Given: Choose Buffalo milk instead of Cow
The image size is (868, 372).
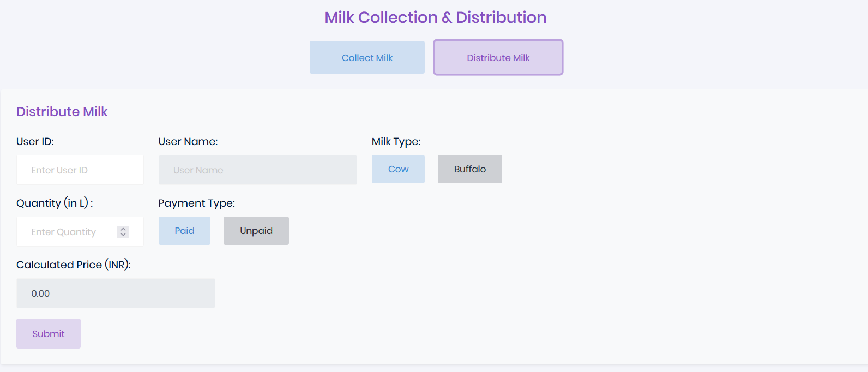Looking at the screenshot, I should (x=469, y=169).
